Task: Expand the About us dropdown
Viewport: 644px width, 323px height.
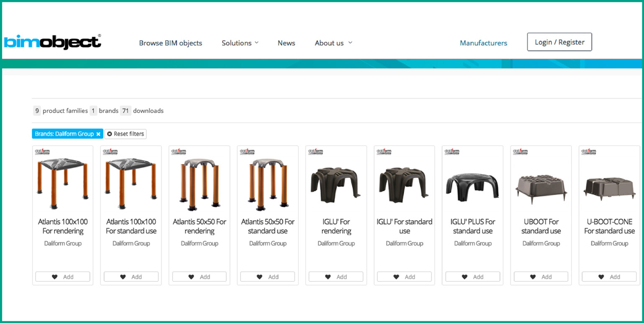Action: (334, 43)
